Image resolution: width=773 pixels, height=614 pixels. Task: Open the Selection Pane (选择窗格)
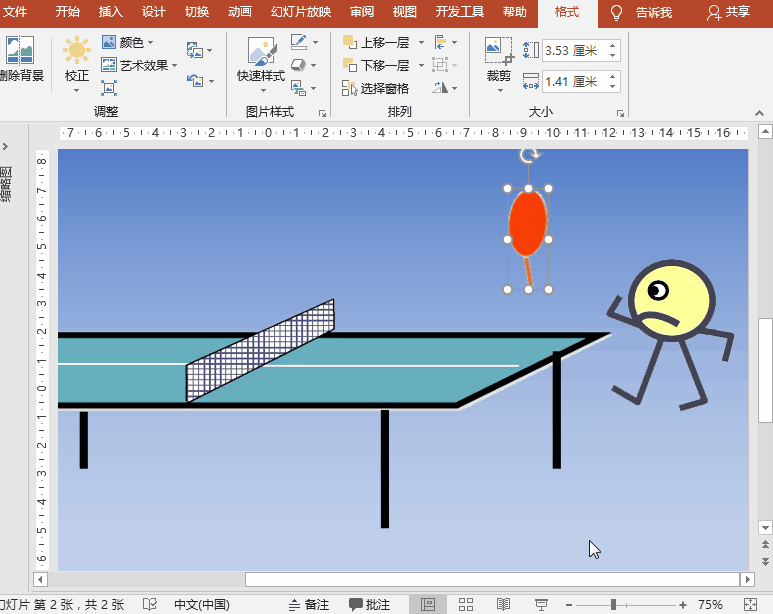tap(376, 88)
